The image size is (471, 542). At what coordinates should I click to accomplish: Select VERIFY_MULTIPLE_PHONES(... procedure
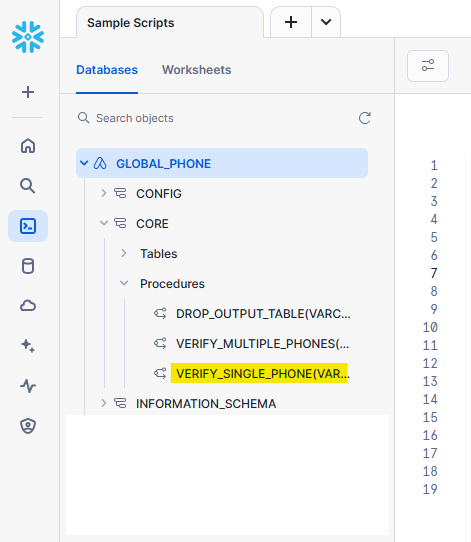(262, 344)
